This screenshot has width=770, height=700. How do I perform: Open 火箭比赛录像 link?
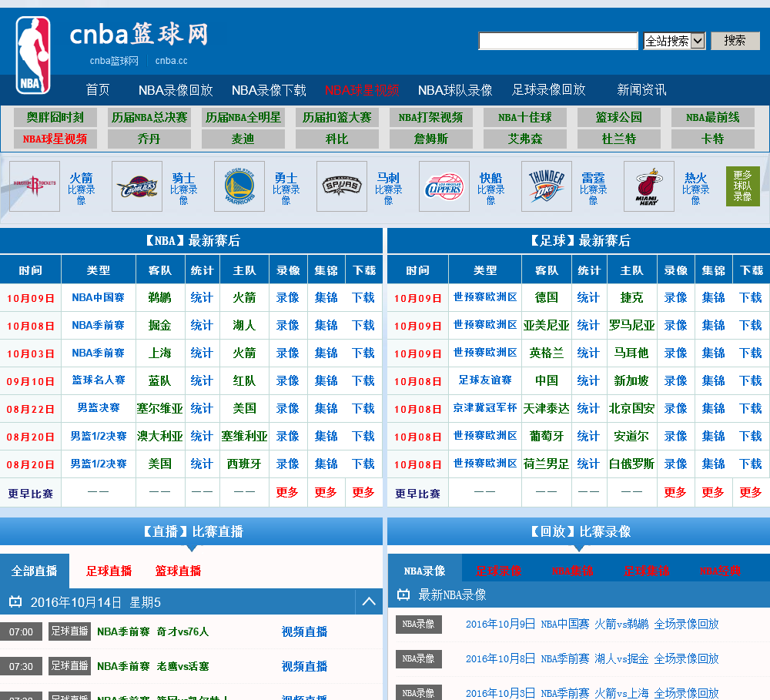click(x=82, y=189)
